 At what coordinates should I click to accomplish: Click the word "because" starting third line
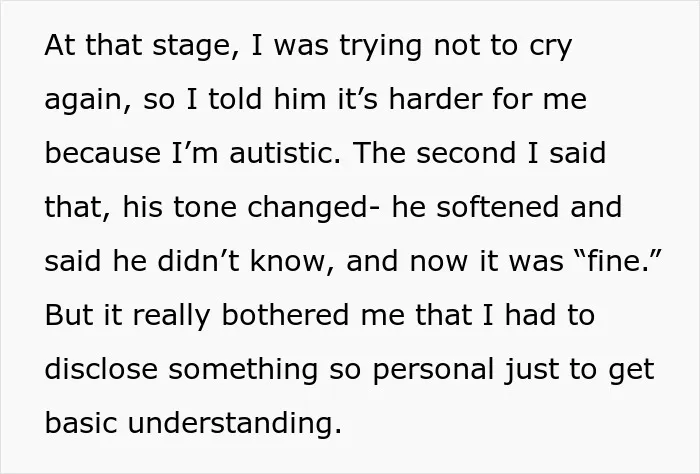tap(103, 152)
